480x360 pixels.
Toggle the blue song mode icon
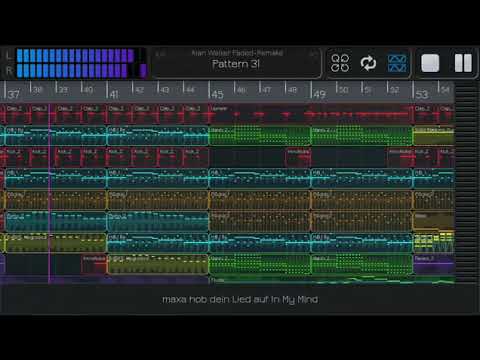click(x=397, y=63)
